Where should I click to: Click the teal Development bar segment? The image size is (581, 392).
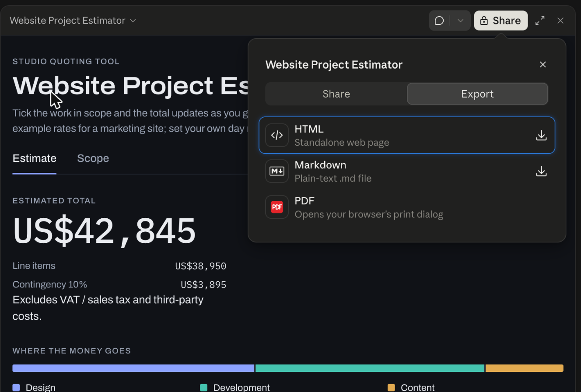(370, 368)
